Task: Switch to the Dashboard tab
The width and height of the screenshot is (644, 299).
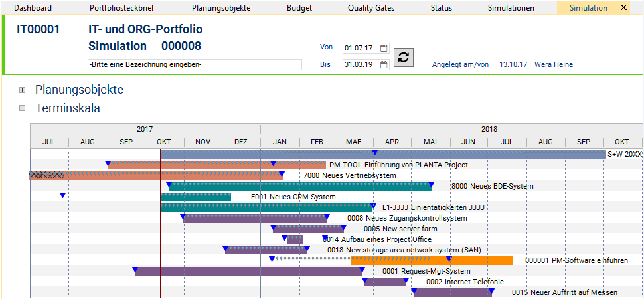Action: [33, 8]
